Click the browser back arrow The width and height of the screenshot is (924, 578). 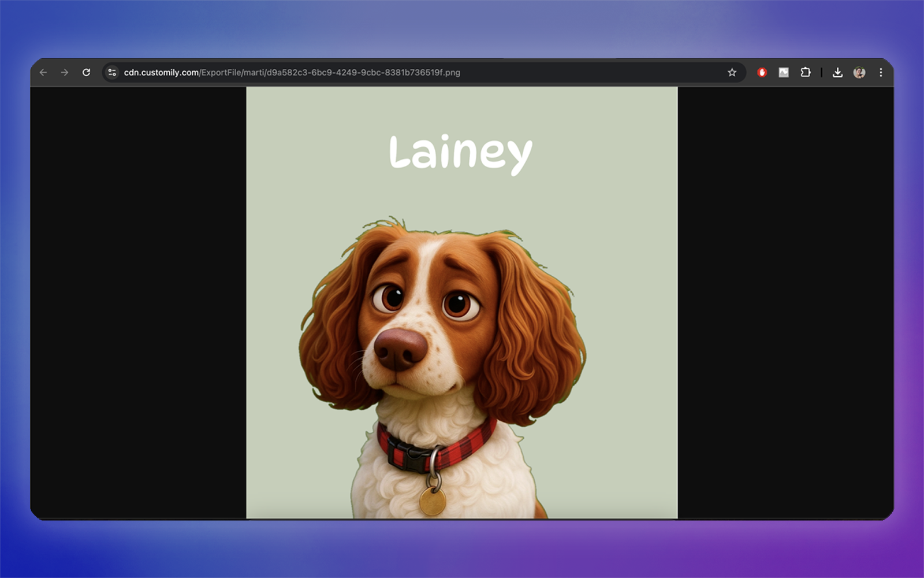(x=43, y=72)
